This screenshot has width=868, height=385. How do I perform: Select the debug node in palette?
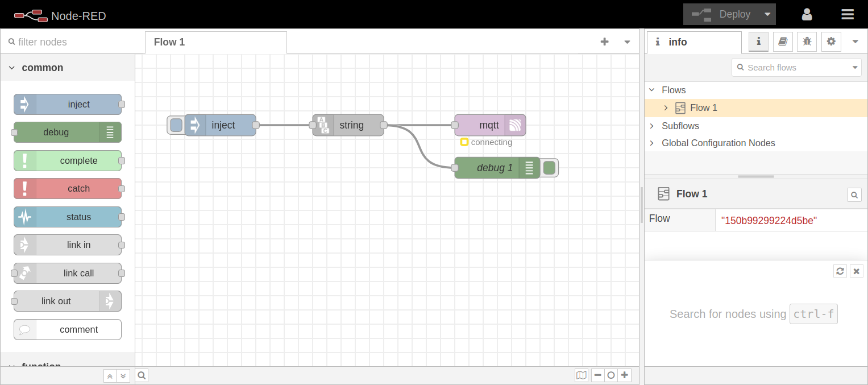click(68, 133)
